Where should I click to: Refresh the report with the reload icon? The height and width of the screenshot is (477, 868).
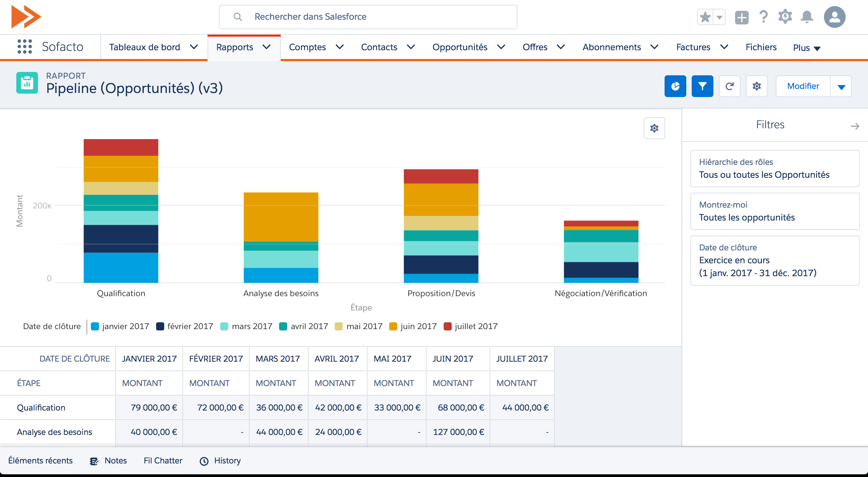tap(729, 86)
